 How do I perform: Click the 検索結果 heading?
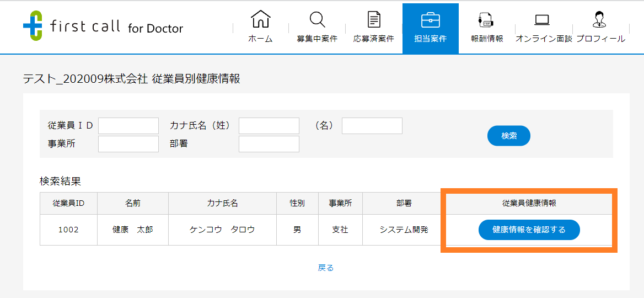click(61, 181)
